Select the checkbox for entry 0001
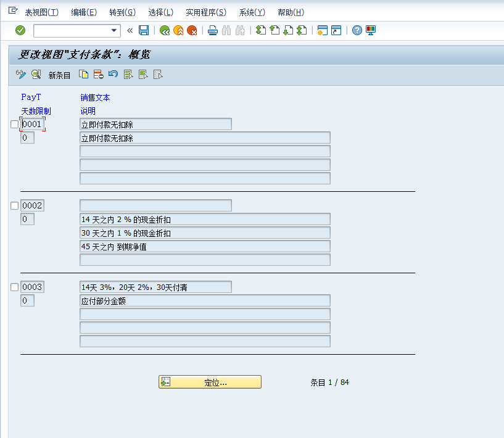504x438 pixels. click(14, 123)
